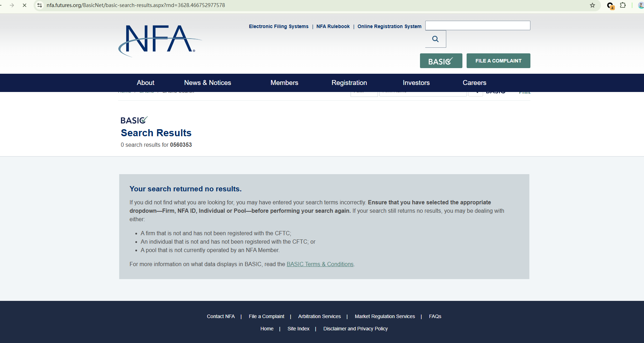Image resolution: width=644 pixels, height=343 pixels.
Task: Click the Search Results heading
Action: 156,133
